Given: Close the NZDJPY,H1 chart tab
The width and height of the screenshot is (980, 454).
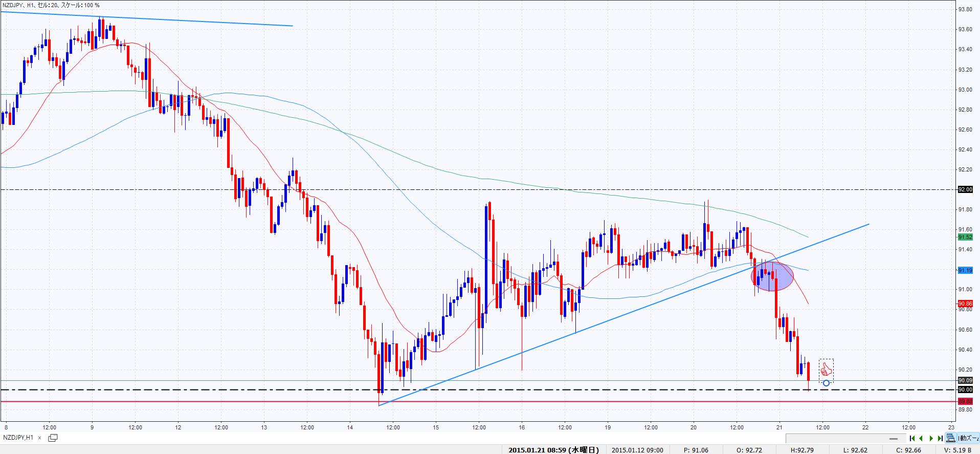Looking at the screenshot, I should pos(40,438).
